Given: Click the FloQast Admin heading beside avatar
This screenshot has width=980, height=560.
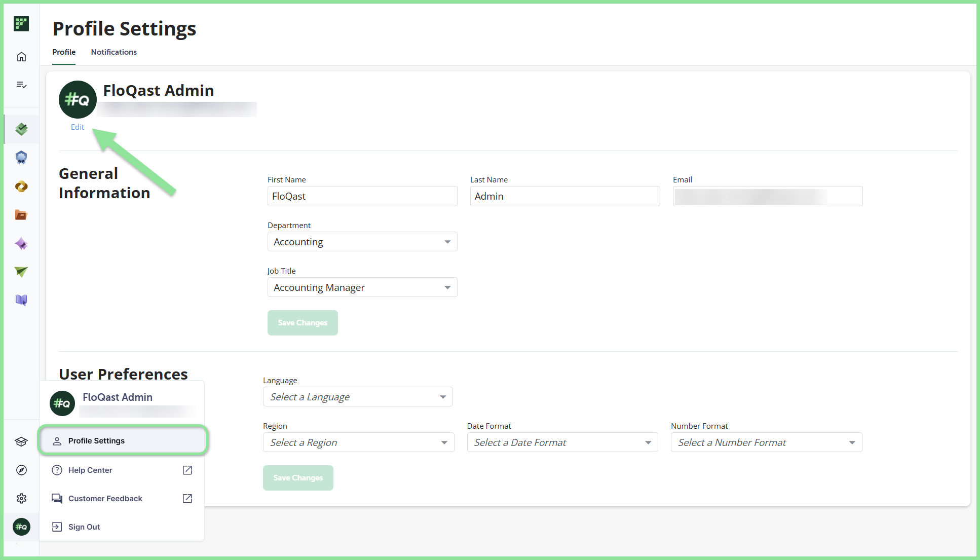Looking at the screenshot, I should coord(159,91).
